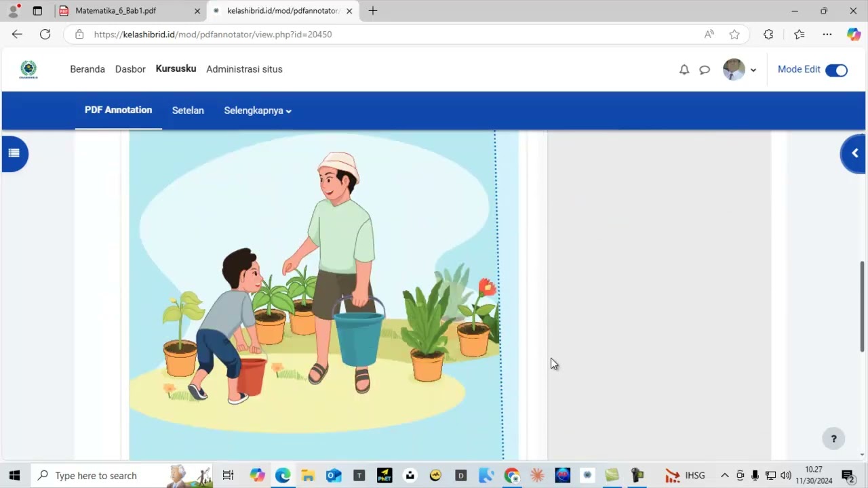Open the right block drawer arrow
The image size is (868, 488).
click(854, 153)
